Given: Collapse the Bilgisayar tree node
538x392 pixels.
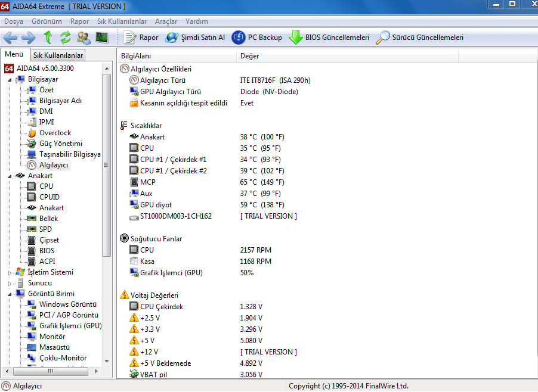Looking at the screenshot, I should [10, 80].
